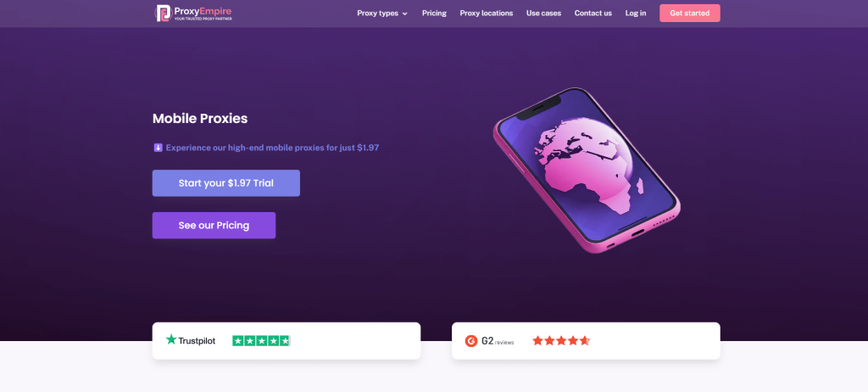Click the pink phone globe illustration
Viewport: 868px width, 392px height.
(x=587, y=171)
